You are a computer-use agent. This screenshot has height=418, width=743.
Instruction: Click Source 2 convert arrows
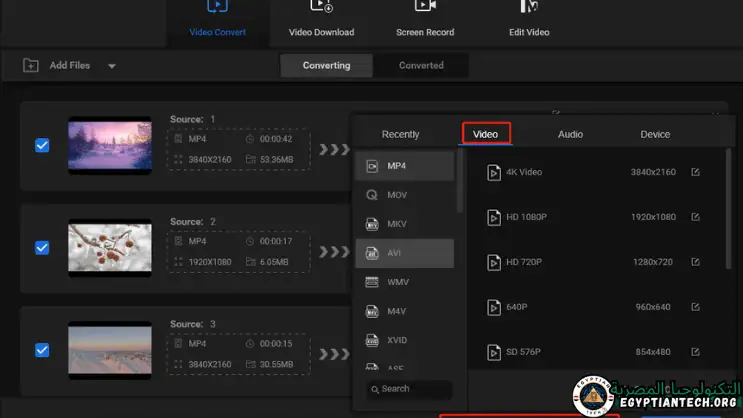tap(334, 252)
